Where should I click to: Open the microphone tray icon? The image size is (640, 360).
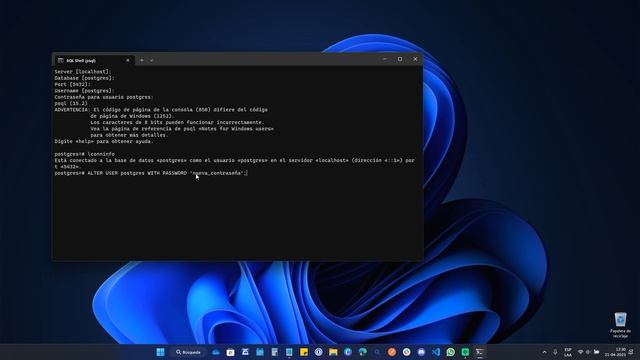(x=555, y=352)
